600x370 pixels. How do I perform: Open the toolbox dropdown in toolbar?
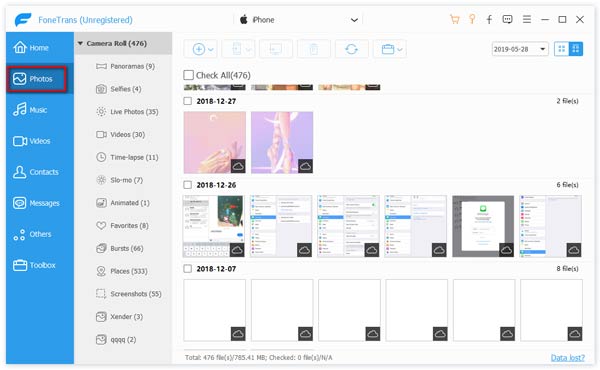pos(390,49)
